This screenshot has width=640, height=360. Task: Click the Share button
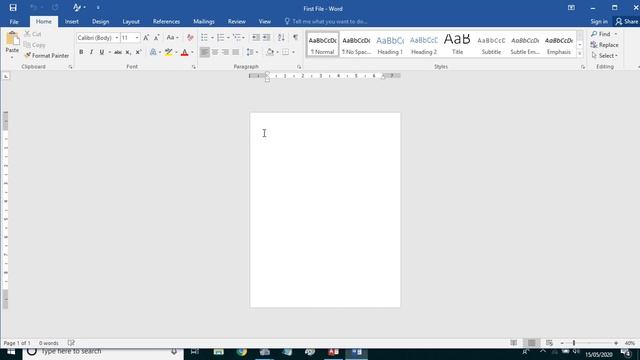click(627, 22)
